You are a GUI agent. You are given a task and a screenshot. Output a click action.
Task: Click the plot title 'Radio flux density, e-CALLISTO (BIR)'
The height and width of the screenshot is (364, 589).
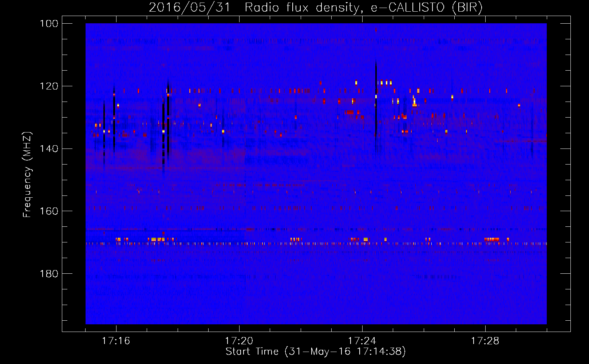(x=364, y=8)
